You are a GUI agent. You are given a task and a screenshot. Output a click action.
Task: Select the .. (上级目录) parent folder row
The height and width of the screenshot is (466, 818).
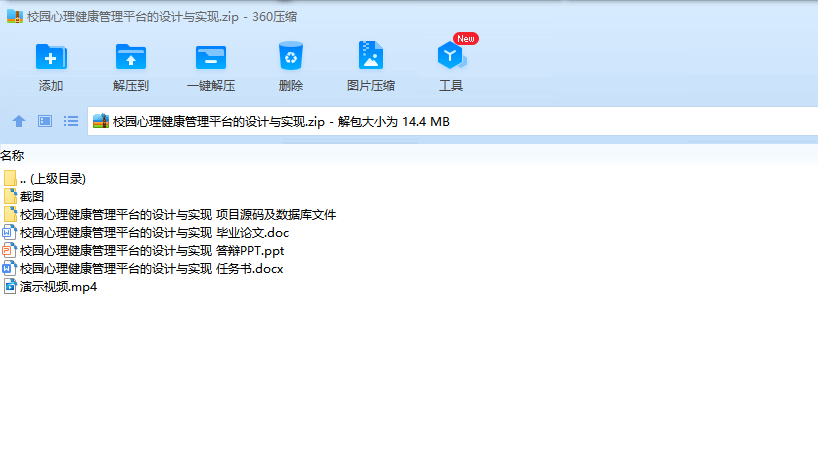point(45,179)
